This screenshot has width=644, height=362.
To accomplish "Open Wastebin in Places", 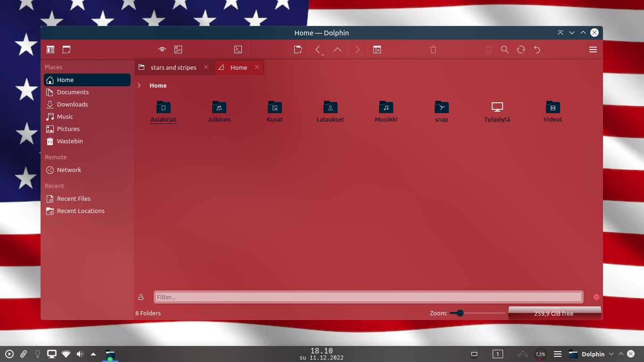I will [x=87, y=141].
